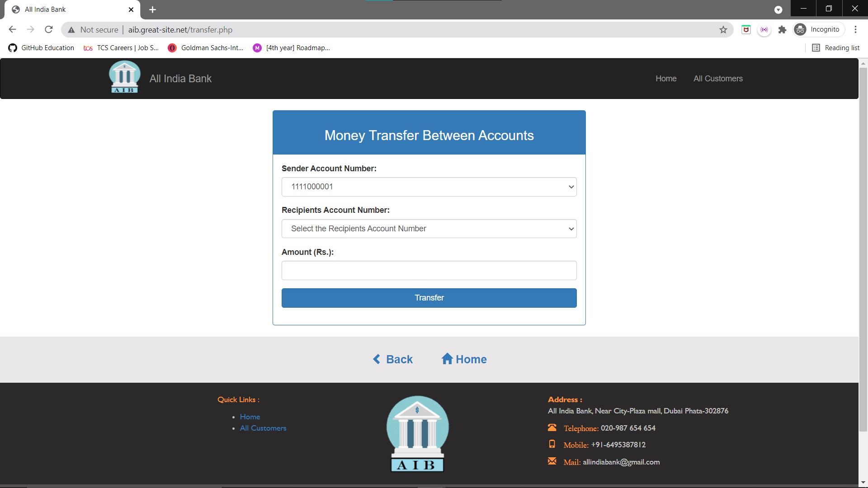Open the Sender Account Number dropdown
This screenshot has width=868, height=488.
pos(429,187)
